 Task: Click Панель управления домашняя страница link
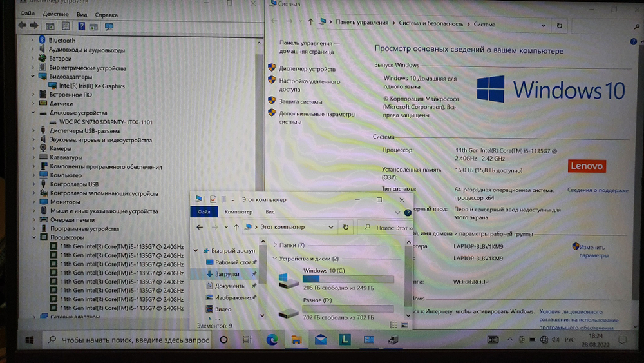click(x=309, y=47)
